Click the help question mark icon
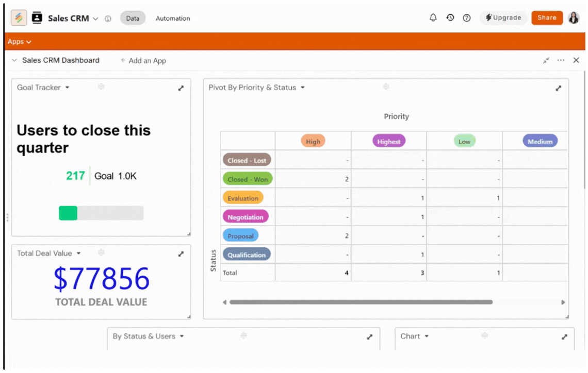Image resolution: width=588 pixels, height=373 pixels. (x=467, y=18)
